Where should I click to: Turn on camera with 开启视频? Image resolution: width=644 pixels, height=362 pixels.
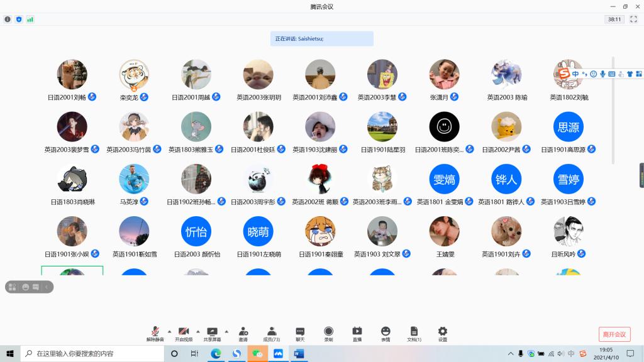pyautogui.click(x=184, y=334)
